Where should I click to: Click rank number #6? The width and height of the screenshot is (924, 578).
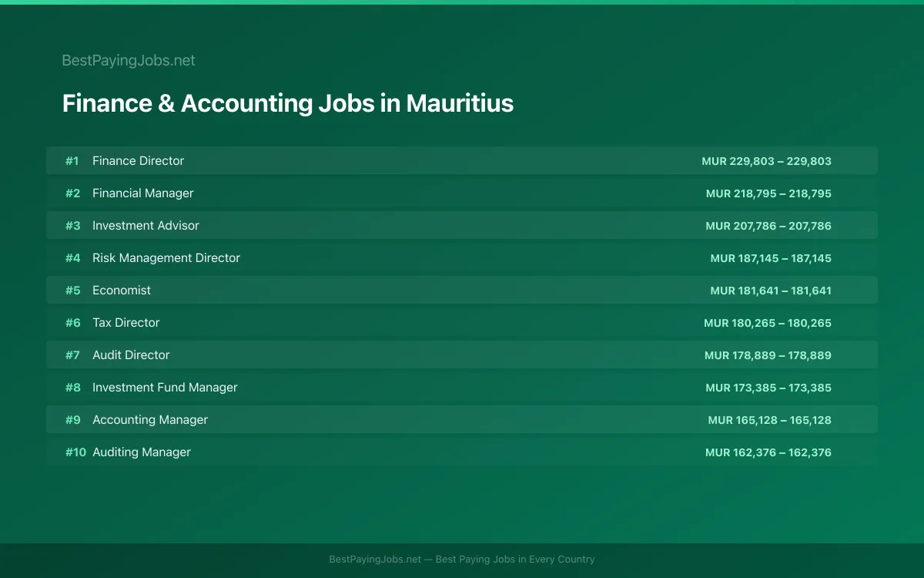(x=72, y=323)
